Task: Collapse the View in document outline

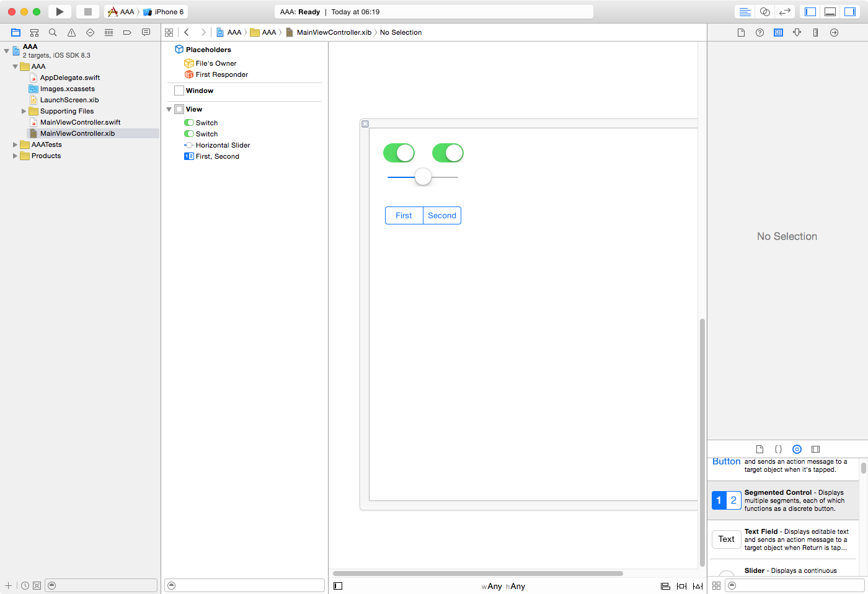Action: tap(169, 109)
